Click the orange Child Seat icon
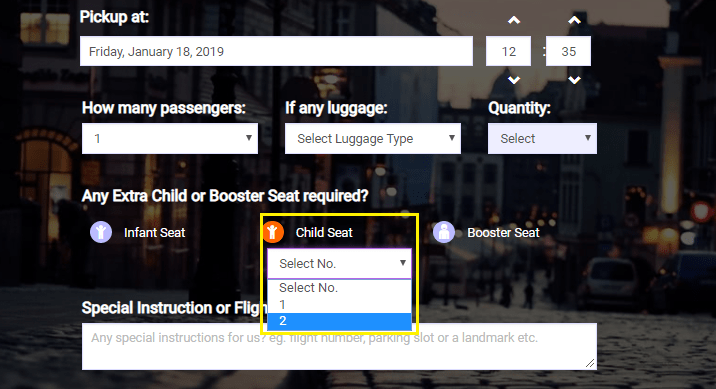This screenshot has height=389, width=716. [x=273, y=232]
